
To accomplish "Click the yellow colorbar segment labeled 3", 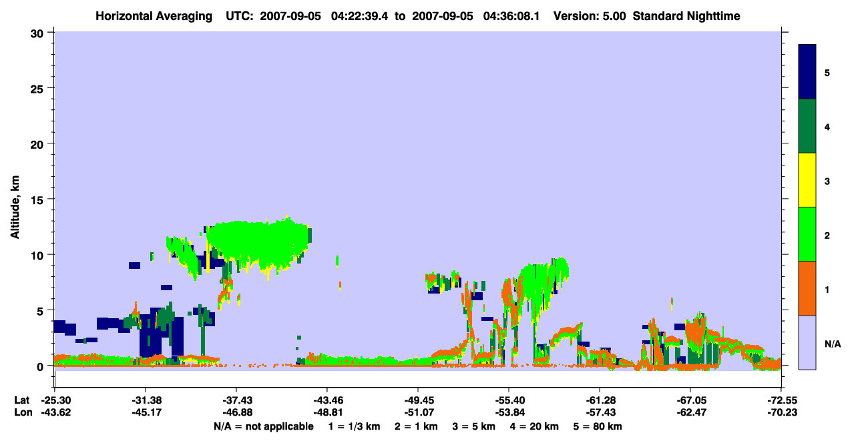I will (807, 180).
